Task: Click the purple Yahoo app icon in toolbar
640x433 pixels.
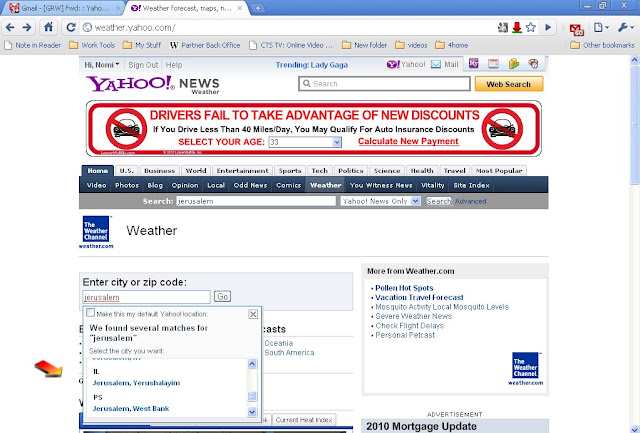Action: [473, 64]
